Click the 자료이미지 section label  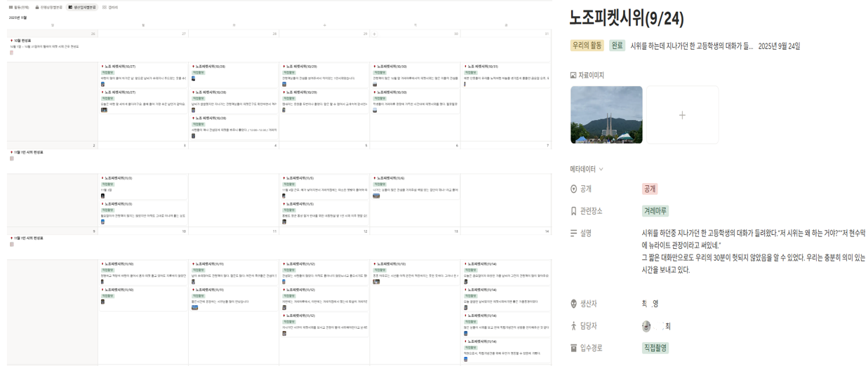591,75
